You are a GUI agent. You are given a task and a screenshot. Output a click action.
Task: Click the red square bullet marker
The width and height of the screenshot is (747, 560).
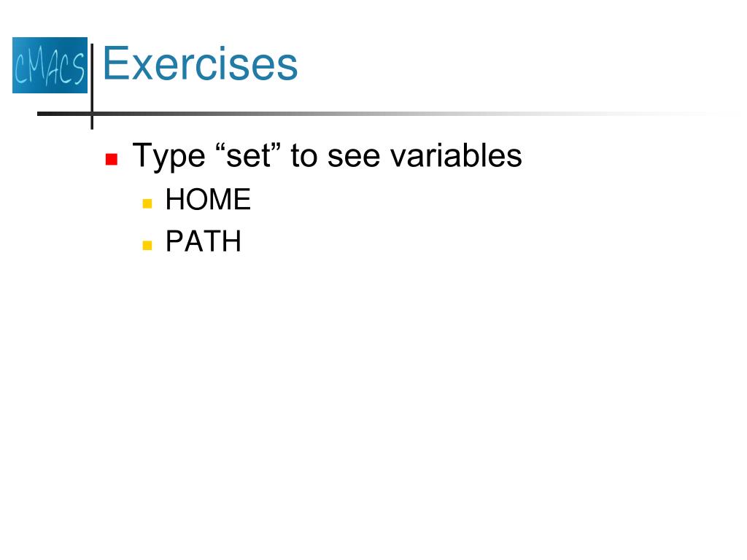click(112, 159)
